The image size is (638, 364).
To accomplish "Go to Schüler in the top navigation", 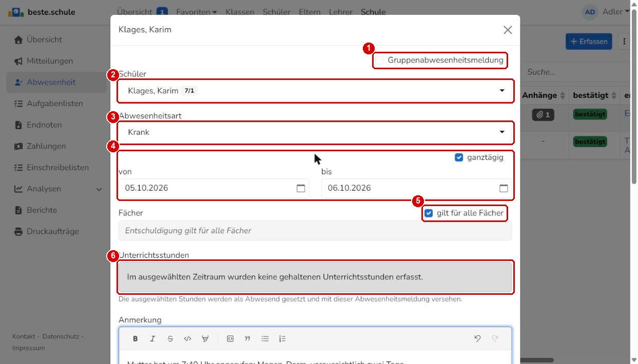I will (x=276, y=12).
